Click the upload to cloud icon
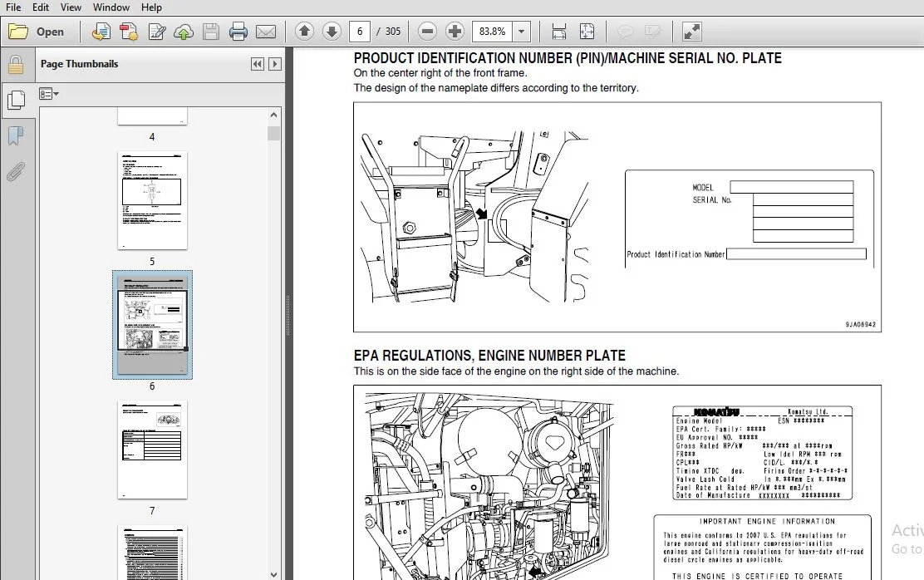 (184, 32)
